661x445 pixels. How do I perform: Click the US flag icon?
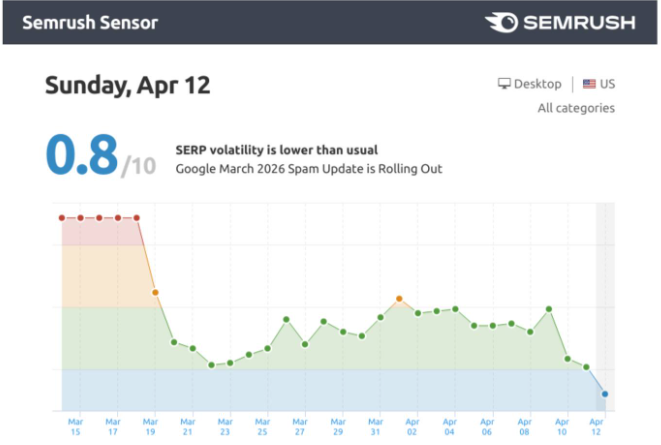[589, 84]
